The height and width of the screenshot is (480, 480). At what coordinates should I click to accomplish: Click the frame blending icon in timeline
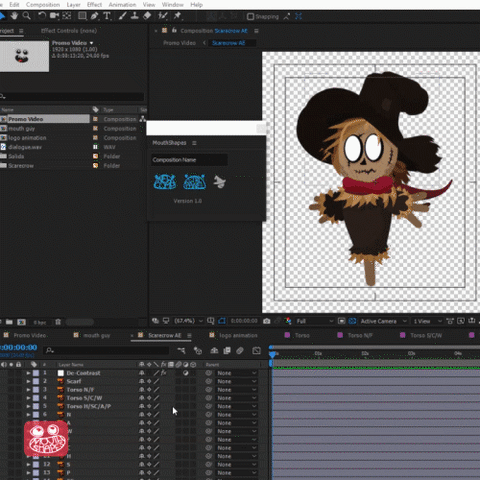pos(227,350)
